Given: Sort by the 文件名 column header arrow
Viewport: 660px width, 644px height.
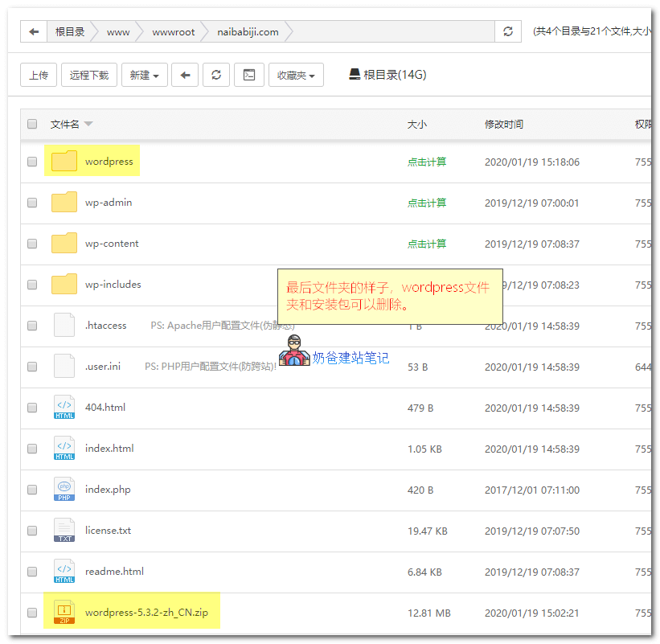Looking at the screenshot, I should [88, 124].
